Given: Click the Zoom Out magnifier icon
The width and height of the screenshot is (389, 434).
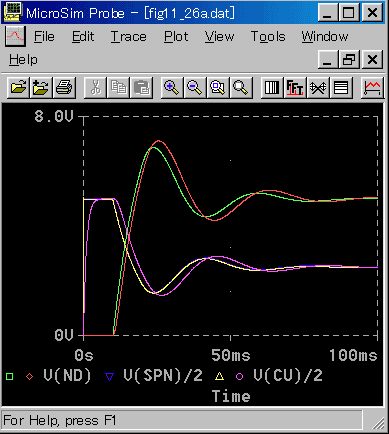Looking at the screenshot, I should tap(195, 88).
